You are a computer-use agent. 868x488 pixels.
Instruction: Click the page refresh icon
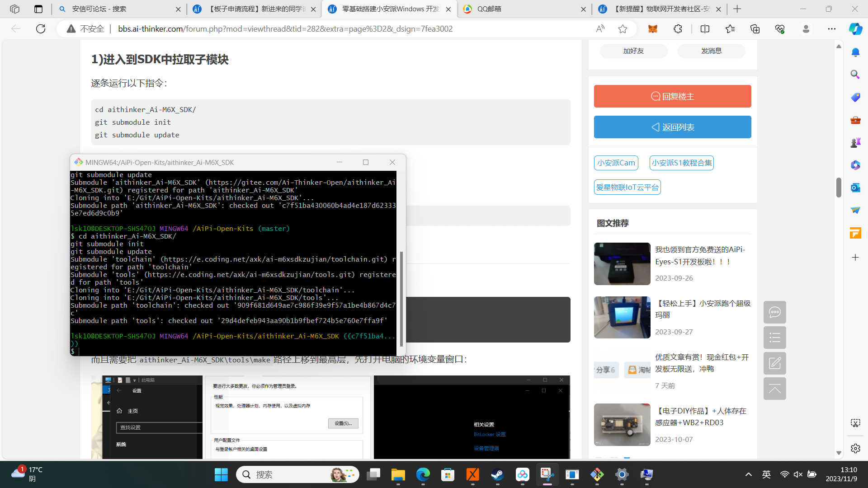coord(41,28)
